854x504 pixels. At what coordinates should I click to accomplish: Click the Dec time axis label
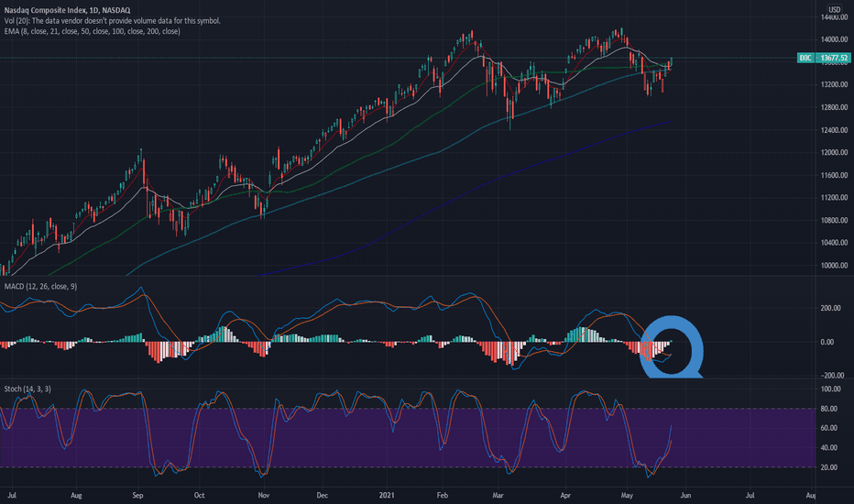[322, 495]
